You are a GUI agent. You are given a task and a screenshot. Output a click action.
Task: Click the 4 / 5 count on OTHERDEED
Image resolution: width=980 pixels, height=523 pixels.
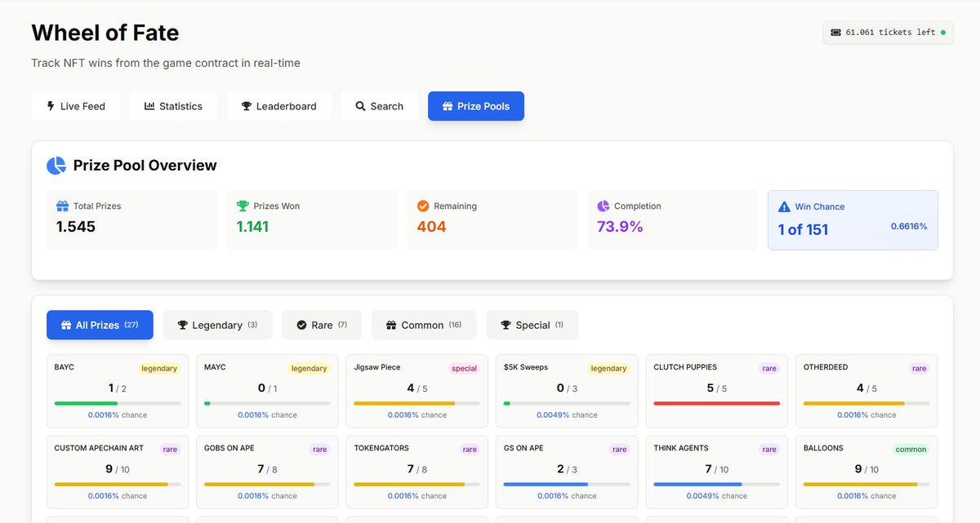point(866,388)
